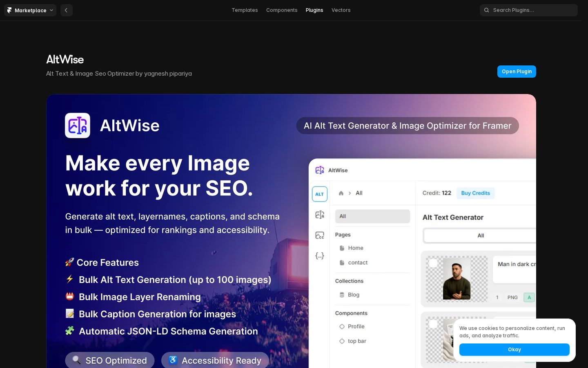Open the Vectors tab
This screenshot has width=588, height=368.
(341, 10)
